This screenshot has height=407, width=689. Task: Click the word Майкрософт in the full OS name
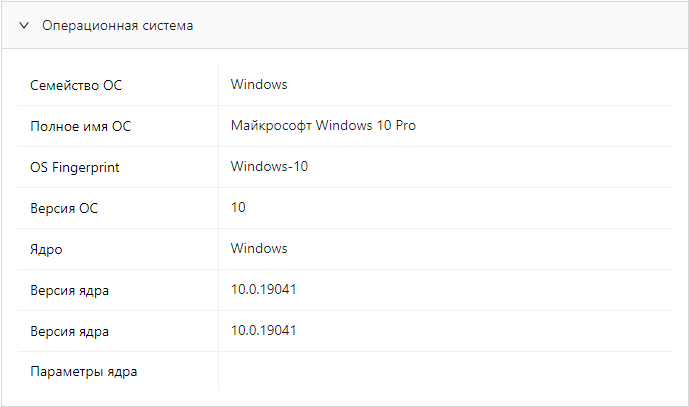[271, 127]
